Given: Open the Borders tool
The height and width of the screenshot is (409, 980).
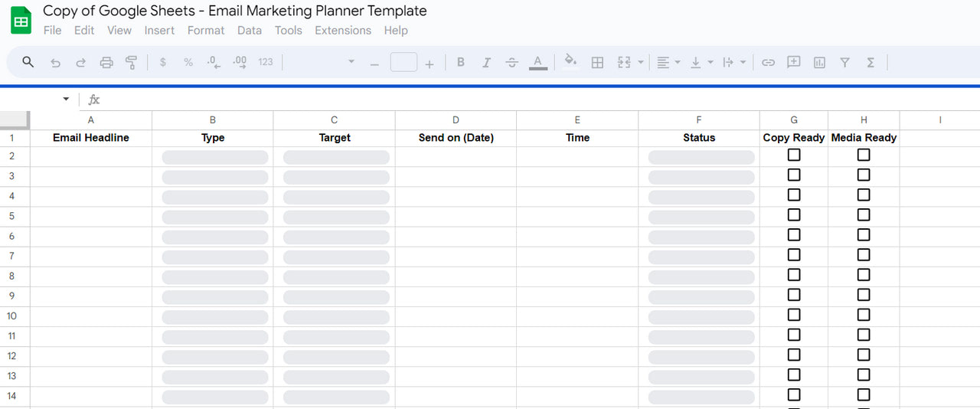Looking at the screenshot, I should tap(597, 63).
